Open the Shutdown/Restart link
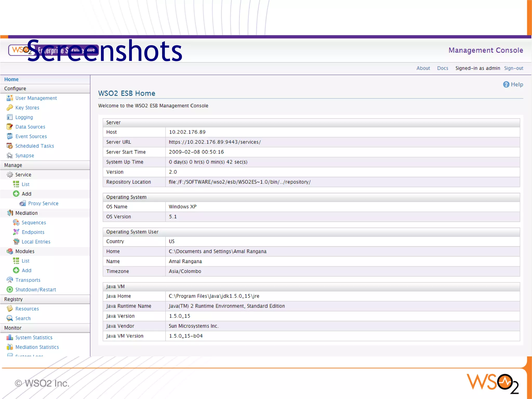The image size is (532, 399). (36, 290)
